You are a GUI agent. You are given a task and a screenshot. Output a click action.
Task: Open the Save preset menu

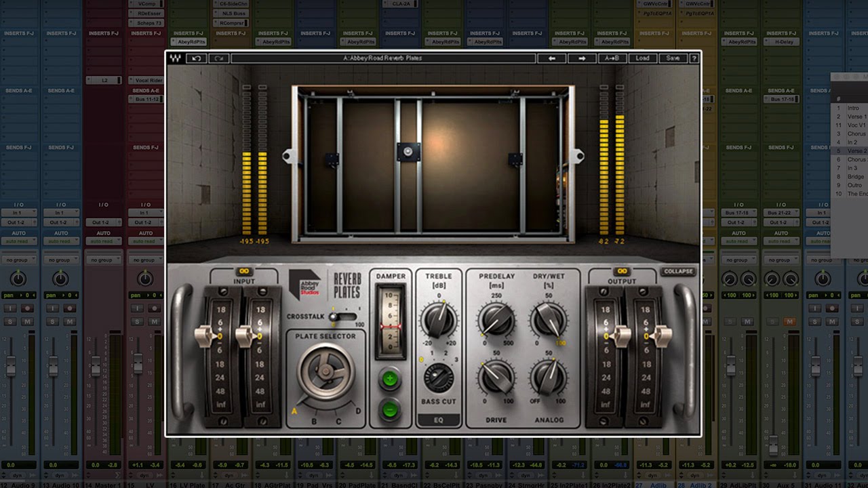(672, 58)
